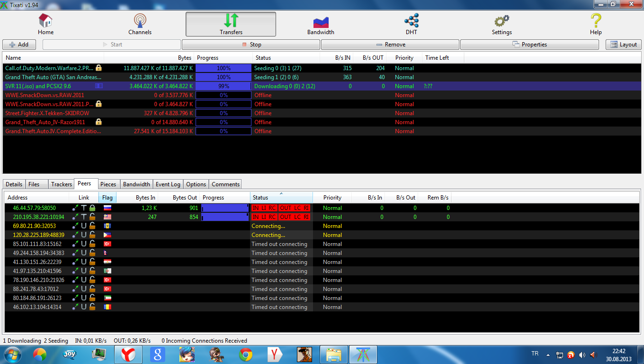This screenshot has width=644, height=364.
Task: Switch to the Details tab
Action: (14, 184)
